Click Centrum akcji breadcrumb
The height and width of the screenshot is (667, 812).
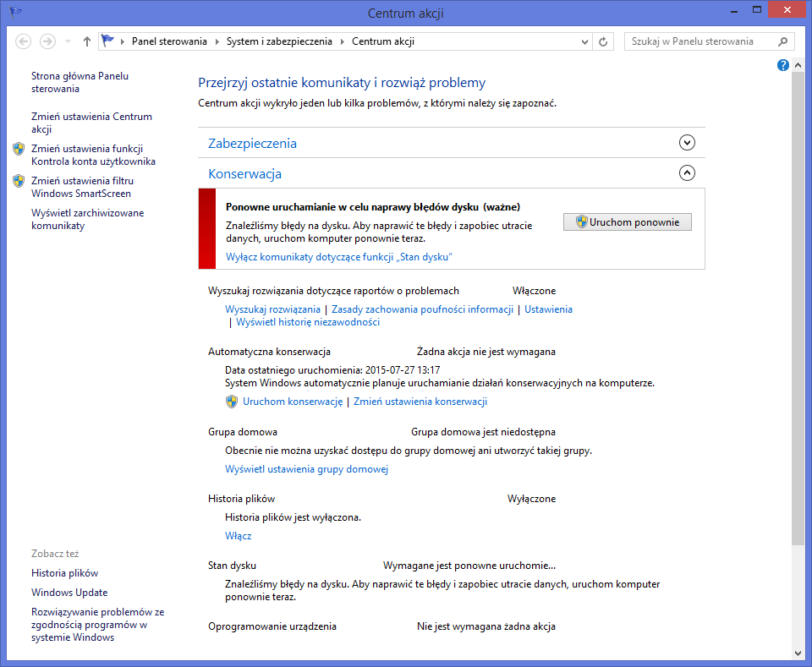[x=383, y=41]
